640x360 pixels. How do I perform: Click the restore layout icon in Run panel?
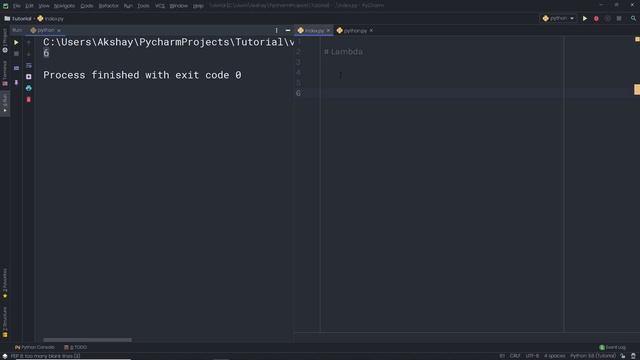pos(16,68)
